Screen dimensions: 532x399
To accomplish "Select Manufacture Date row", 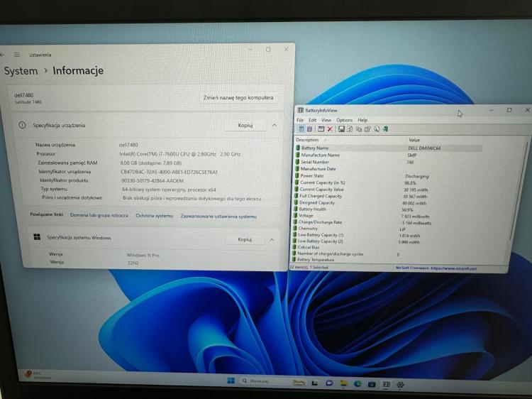I will 389,169.
